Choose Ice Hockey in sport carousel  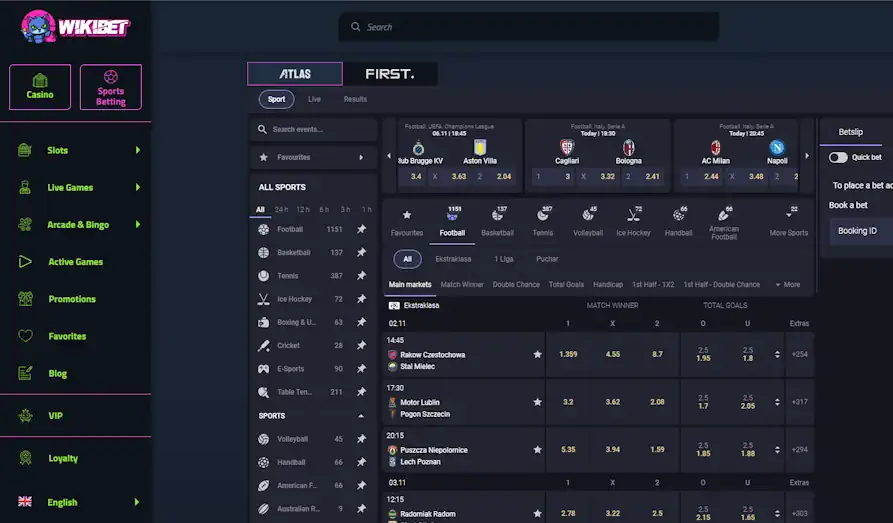(x=633, y=221)
